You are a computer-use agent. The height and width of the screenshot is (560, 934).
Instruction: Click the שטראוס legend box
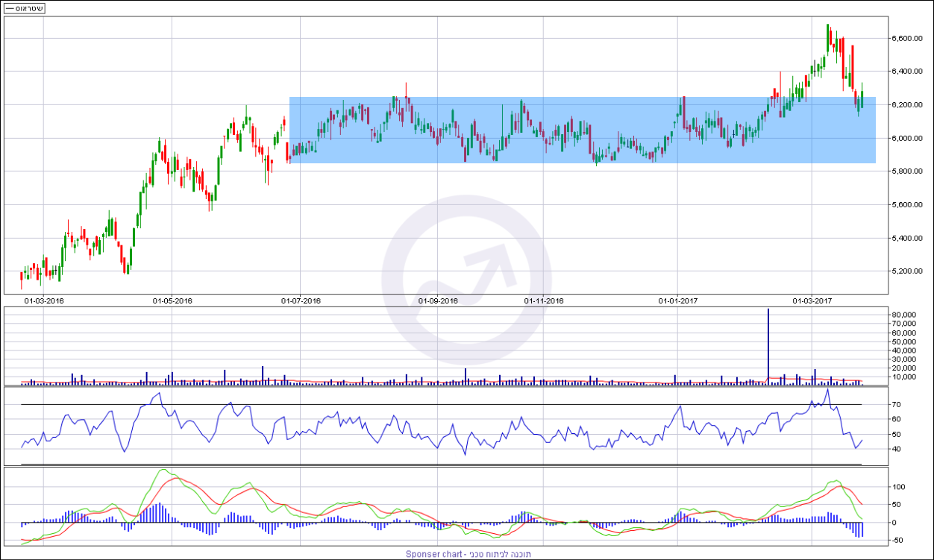[x=25, y=8]
